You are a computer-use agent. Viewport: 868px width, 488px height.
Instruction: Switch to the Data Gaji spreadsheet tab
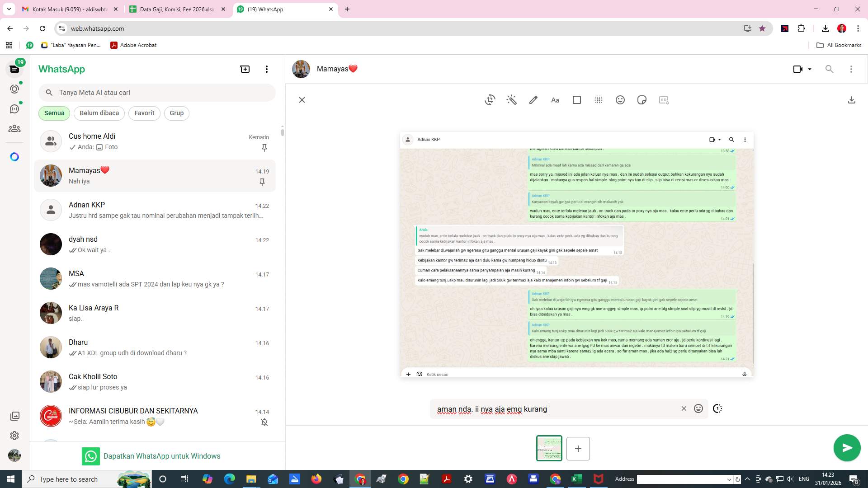click(176, 9)
